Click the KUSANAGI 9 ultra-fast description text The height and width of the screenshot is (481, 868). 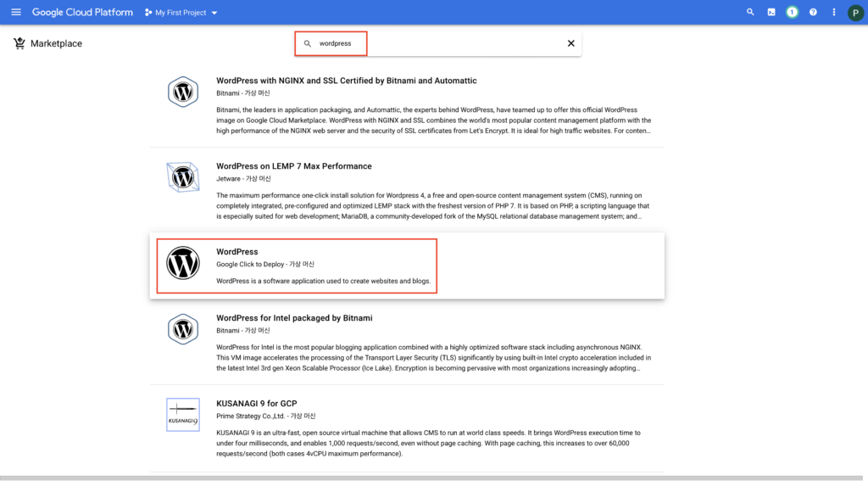428,444
